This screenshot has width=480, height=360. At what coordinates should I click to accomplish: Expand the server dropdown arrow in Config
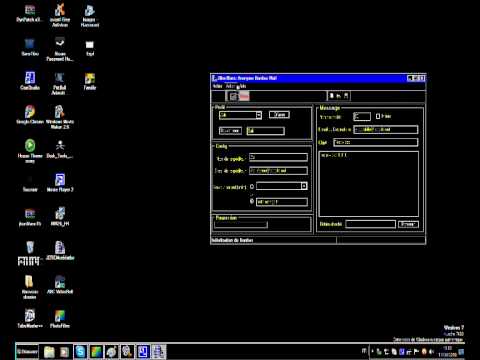(304, 186)
